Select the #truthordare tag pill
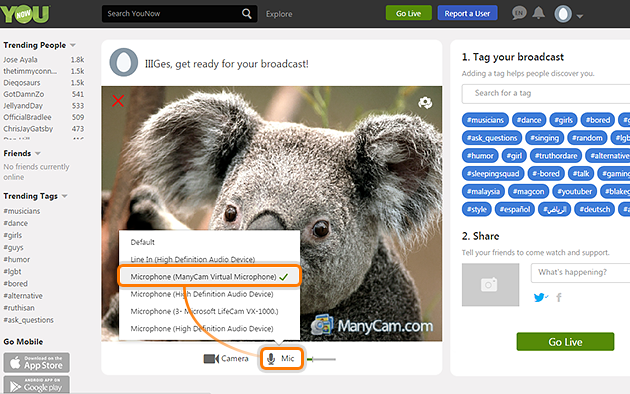Image resolution: width=630 pixels, height=394 pixels. 556,155
